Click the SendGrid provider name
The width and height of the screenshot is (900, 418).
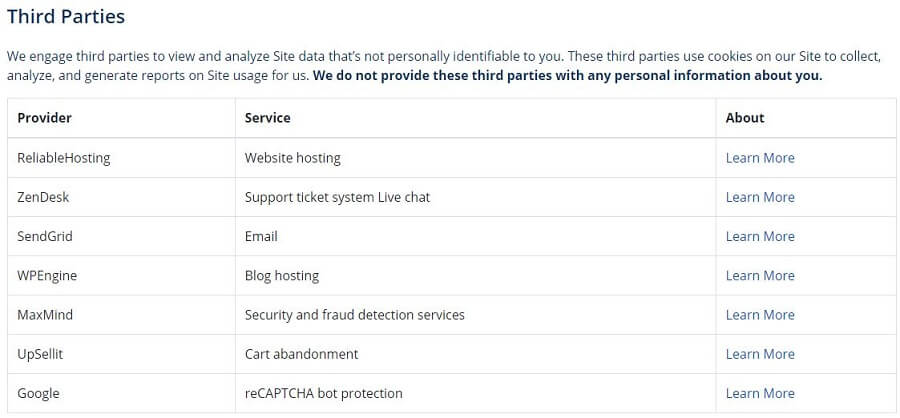(45, 236)
